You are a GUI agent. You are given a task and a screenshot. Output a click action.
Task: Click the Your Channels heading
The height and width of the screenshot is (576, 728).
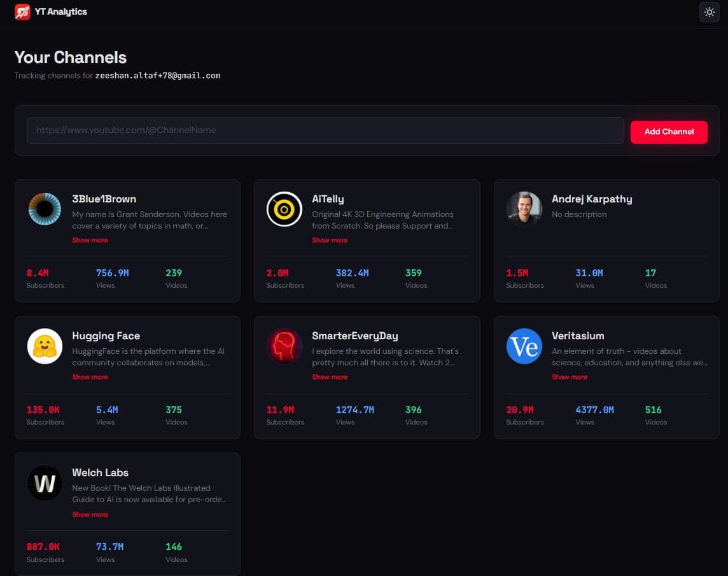(x=70, y=57)
